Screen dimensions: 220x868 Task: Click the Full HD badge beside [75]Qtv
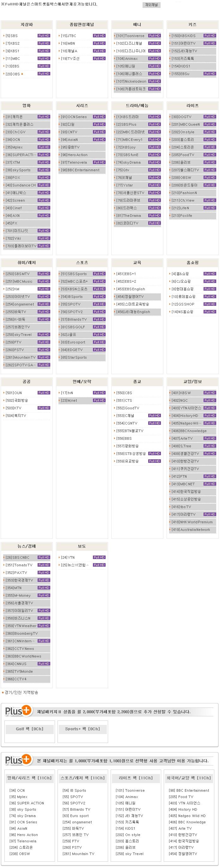tap(154, 170)
